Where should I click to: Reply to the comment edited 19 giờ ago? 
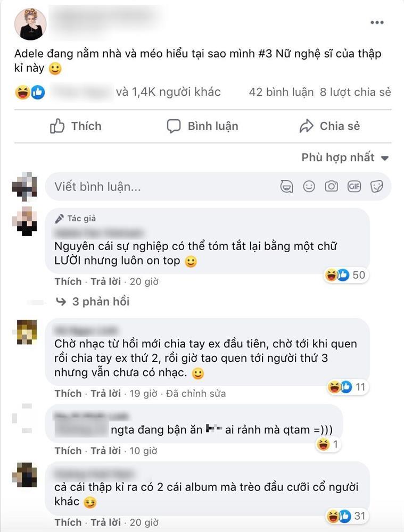(105, 394)
